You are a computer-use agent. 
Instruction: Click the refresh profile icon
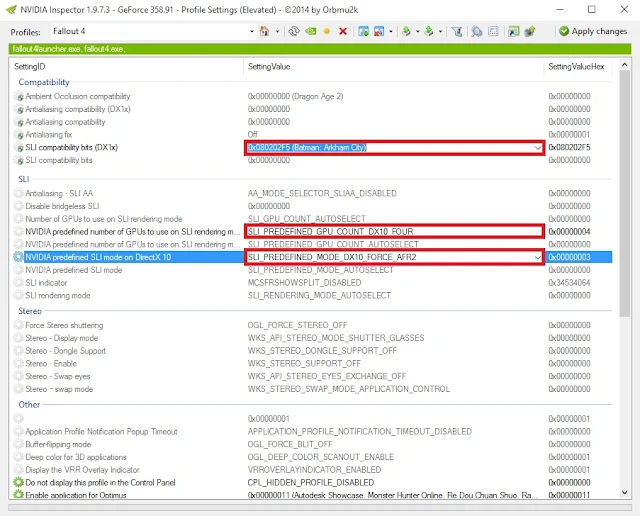click(294, 31)
